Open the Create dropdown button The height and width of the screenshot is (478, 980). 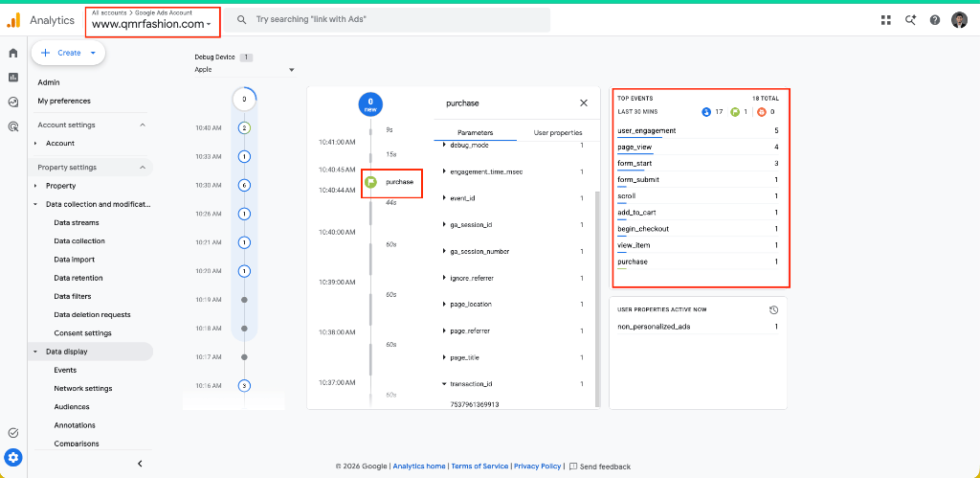[68, 54]
